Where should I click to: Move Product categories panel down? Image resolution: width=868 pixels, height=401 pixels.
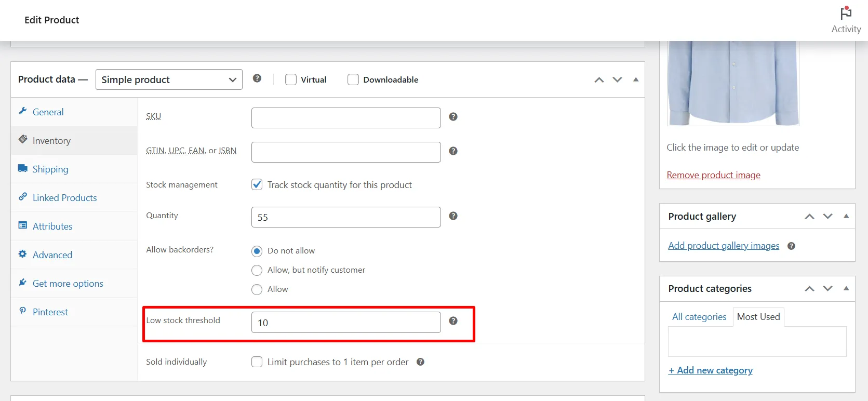click(828, 289)
